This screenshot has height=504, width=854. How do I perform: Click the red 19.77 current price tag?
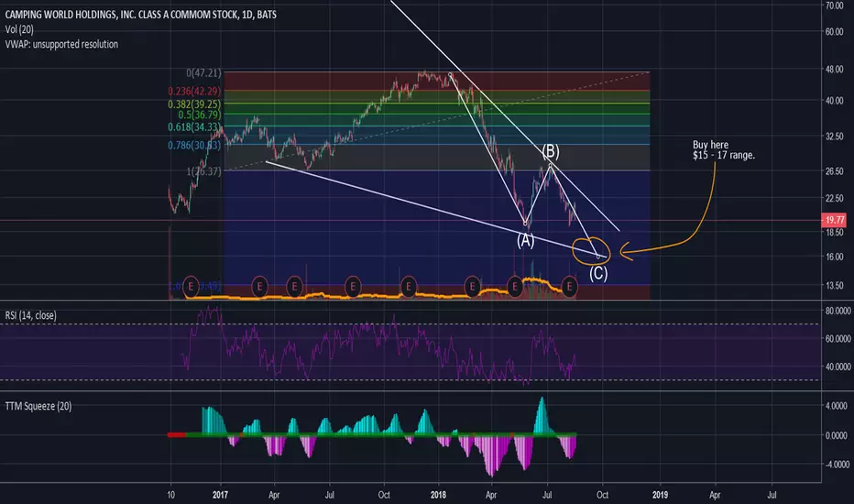[834, 220]
